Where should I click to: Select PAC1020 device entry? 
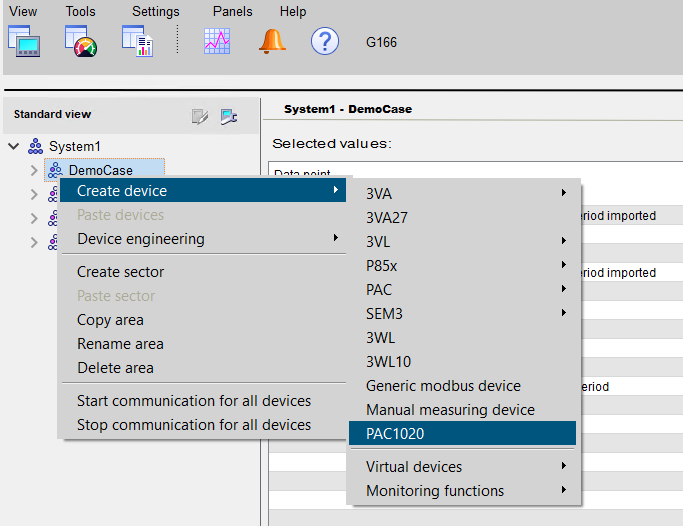point(463,433)
